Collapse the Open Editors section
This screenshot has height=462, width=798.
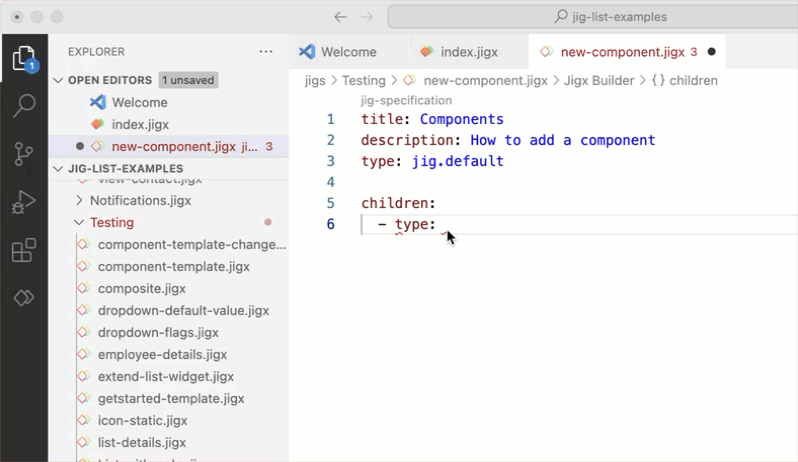tap(58, 80)
